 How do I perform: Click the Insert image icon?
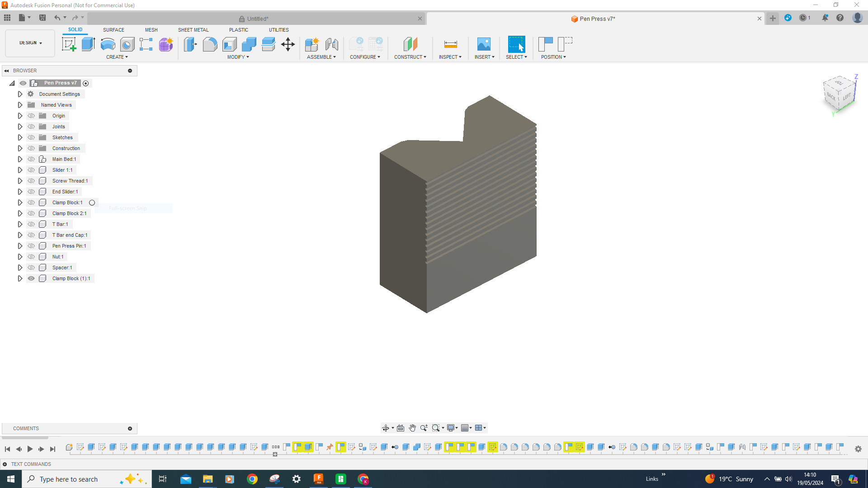[x=483, y=44]
